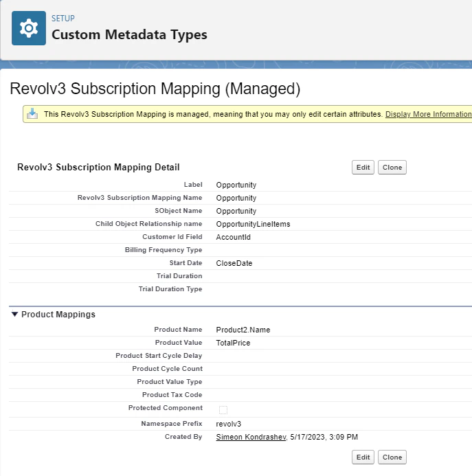Image resolution: width=472 pixels, height=476 pixels.
Task: Click the top Edit button
Action: pyautogui.click(x=363, y=168)
